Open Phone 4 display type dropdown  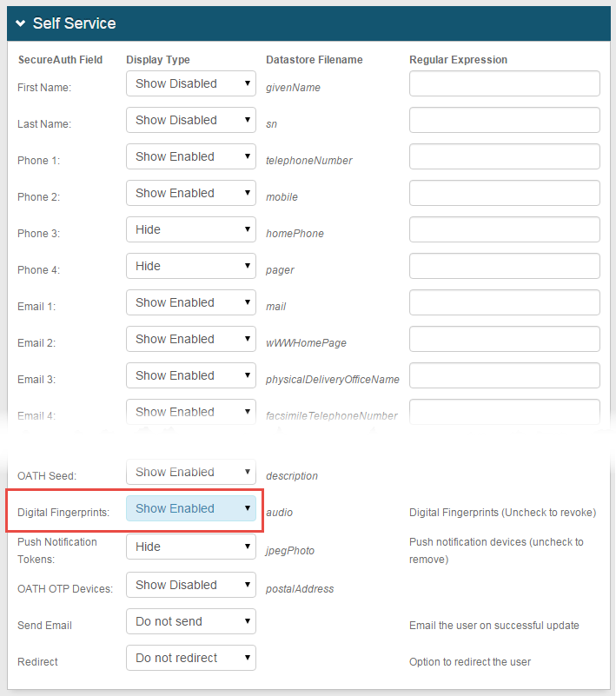click(191, 267)
